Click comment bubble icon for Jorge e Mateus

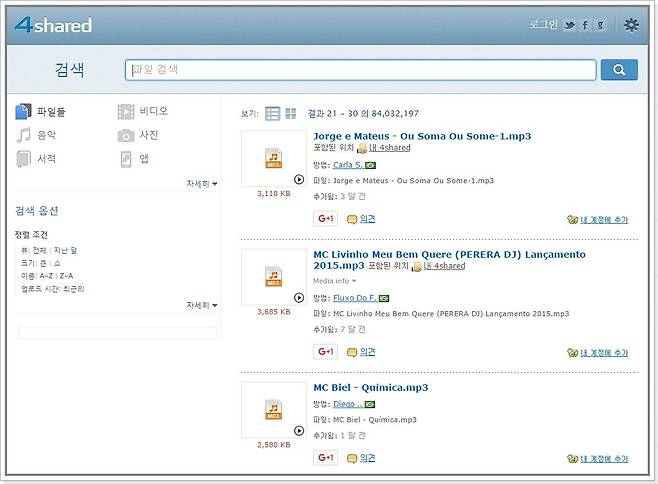352,219
